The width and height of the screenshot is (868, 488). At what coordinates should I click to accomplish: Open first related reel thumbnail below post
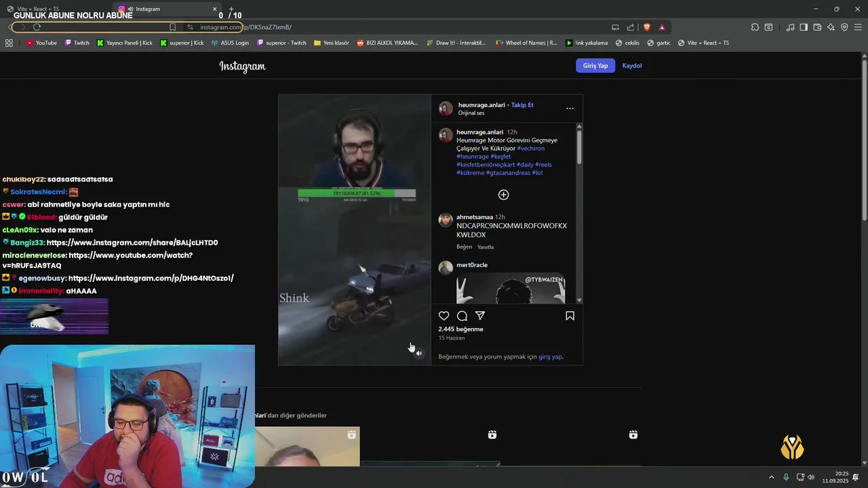(x=307, y=447)
